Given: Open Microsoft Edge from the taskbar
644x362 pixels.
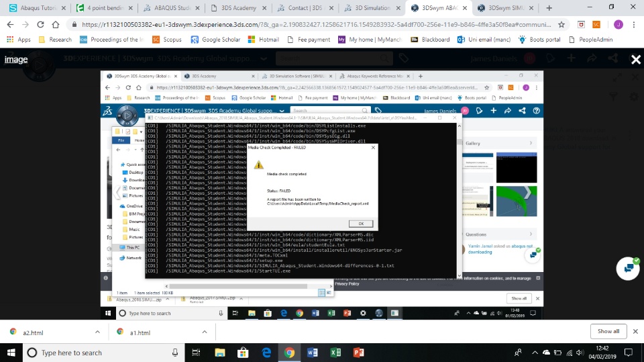Looking at the screenshot, I should click(266, 353).
